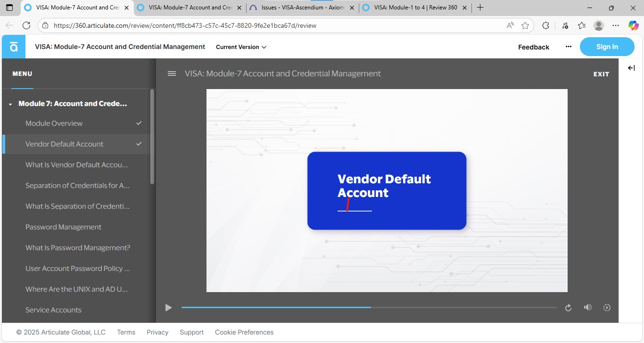644x343 pixels.
Task: Open the tab actions menu icon
Action: pyautogui.click(x=9, y=8)
